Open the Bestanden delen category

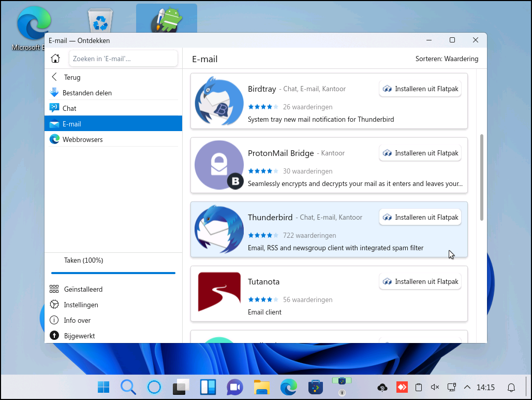113,93
